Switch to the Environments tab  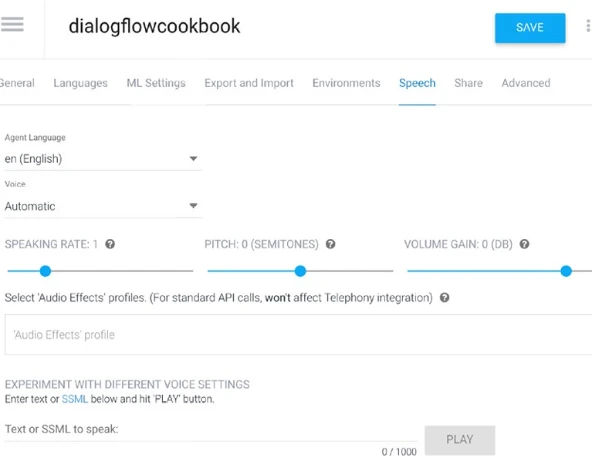(346, 83)
